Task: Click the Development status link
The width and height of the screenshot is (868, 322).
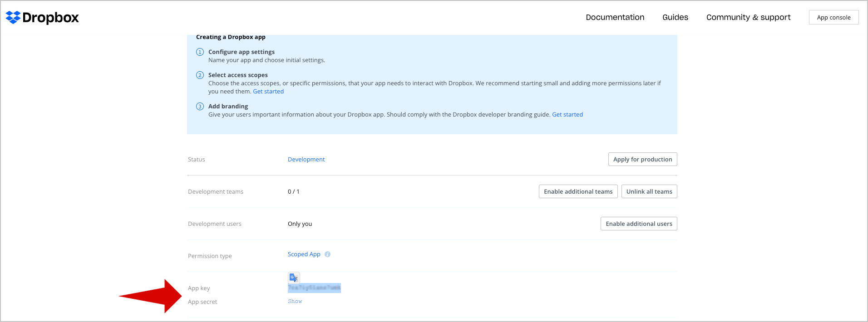Action: (x=306, y=160)
